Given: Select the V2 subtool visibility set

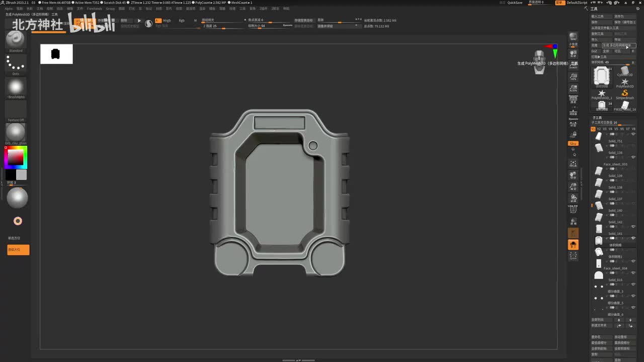Looking at the screenshot, I should (599, 129).
